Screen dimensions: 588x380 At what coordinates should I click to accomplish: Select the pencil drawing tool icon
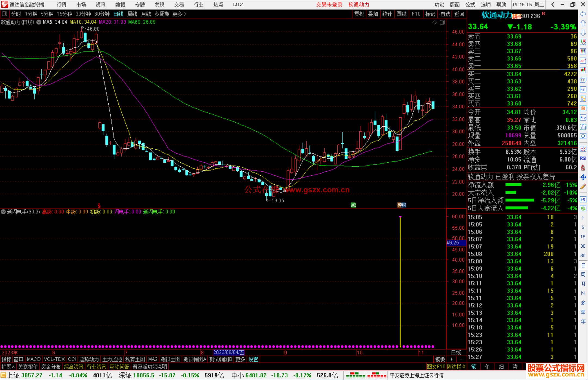coord(583,187)
